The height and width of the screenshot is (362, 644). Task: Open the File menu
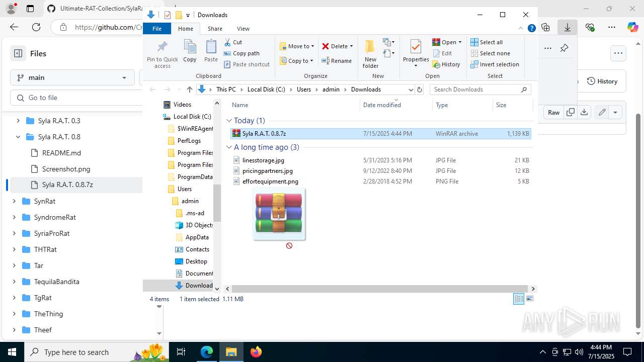(x=157, y=29)
